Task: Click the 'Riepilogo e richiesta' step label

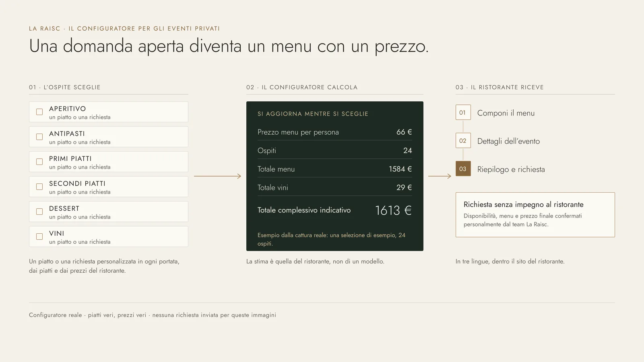Action: (x=511, y=169)
